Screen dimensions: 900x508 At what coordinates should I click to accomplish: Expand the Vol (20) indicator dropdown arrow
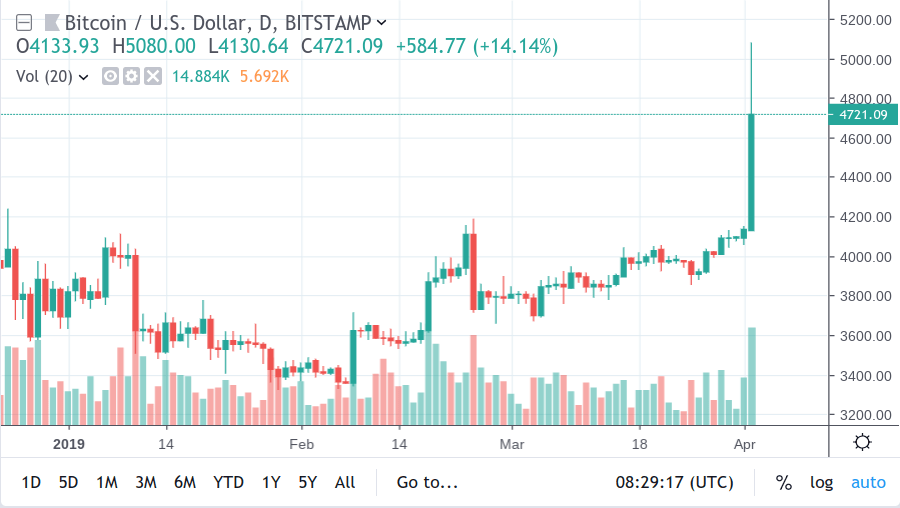83,76
